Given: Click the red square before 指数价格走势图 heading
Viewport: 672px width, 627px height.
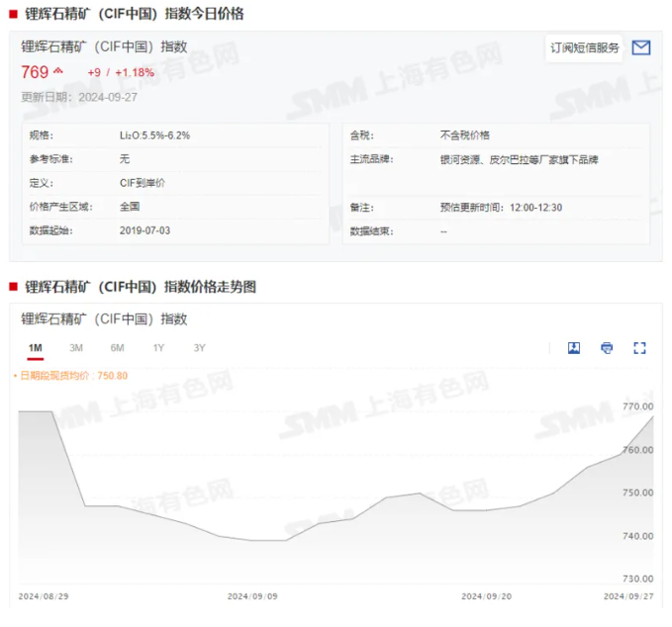Looking at the screenshot, I should tap(13, 287).
